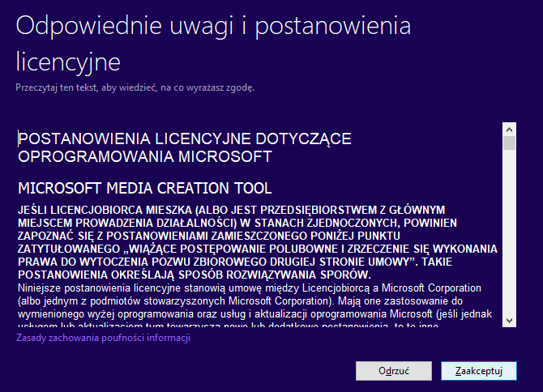Click the scrollbar down arrow
Image resolution: width=543 pixels, height=392 pixels.
coord(509,321)
